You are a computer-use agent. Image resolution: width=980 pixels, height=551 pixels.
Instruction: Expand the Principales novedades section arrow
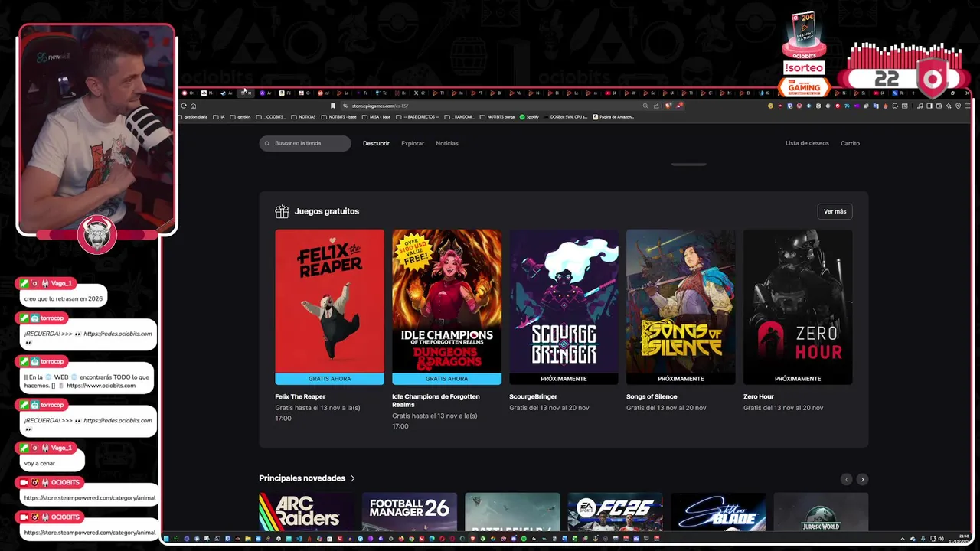[x=353, y=478]
